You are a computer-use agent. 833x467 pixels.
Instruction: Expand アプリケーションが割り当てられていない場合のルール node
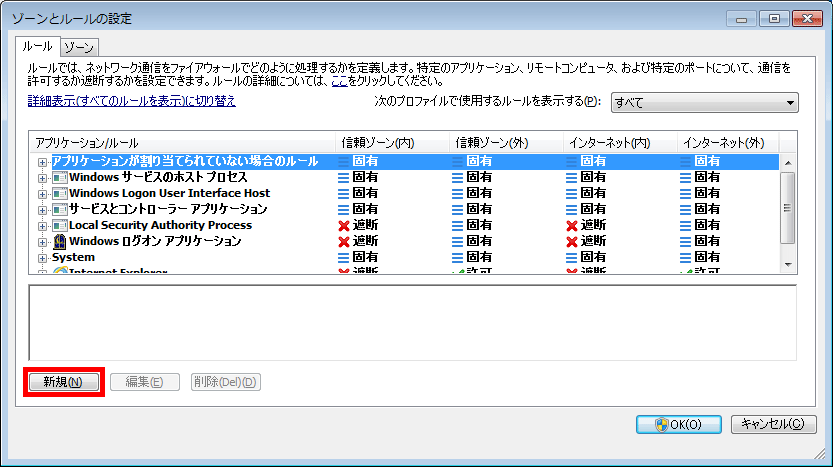tap(42, 161)
